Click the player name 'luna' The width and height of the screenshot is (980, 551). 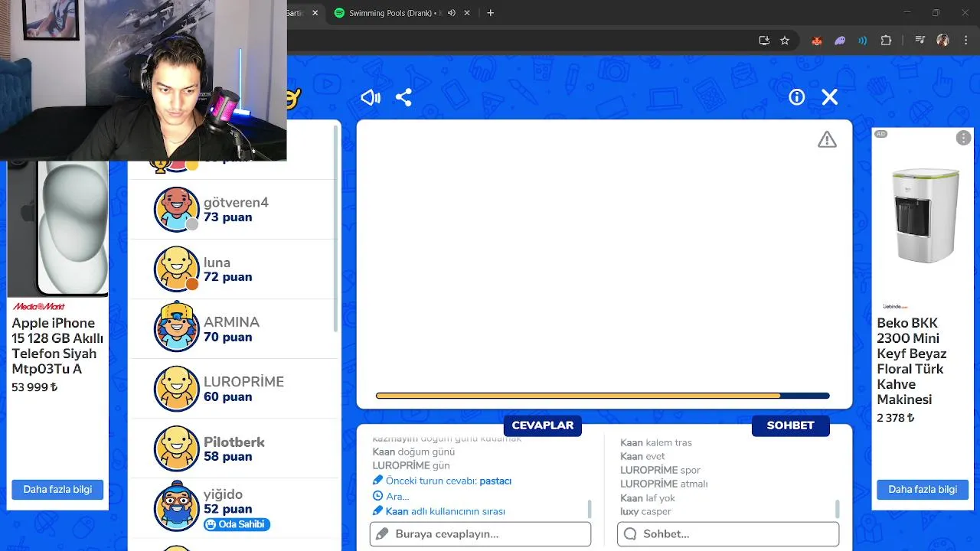click(x=217, y=262)
